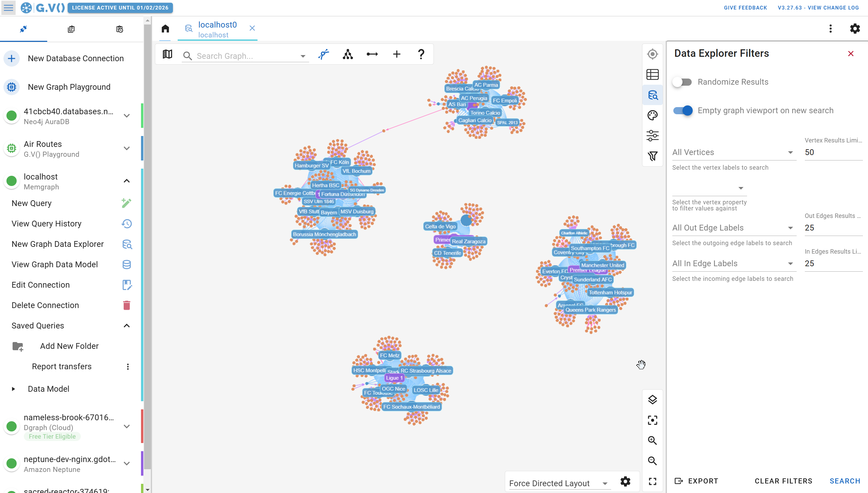Select New Graph Data Explorer menu item
The height and width of the screenshot is (493, 868).
[58, 244]
